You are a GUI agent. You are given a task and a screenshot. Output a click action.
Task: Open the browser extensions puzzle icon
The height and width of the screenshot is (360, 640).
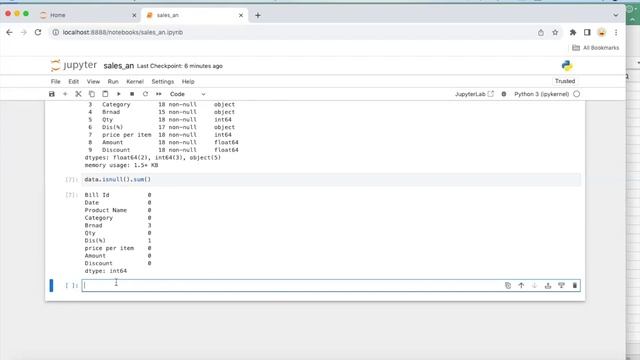pos(573,32)
